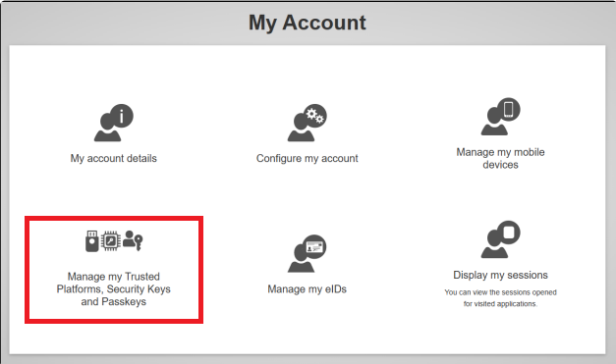Click the My Account page heading

[308, 23]
